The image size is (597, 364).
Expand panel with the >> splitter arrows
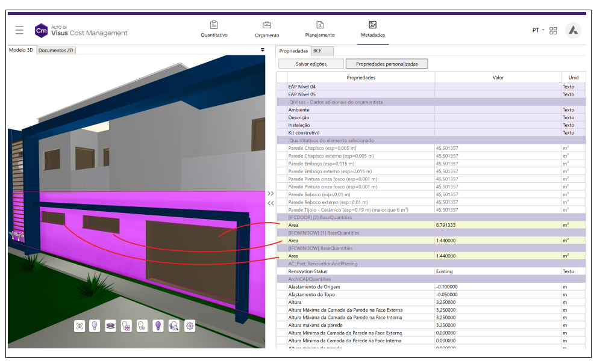[x=270, y=194]
